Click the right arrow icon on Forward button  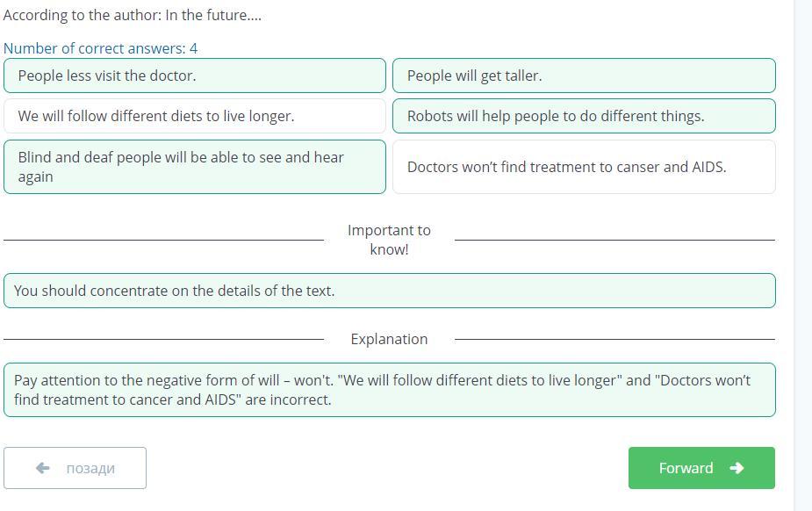737,468
